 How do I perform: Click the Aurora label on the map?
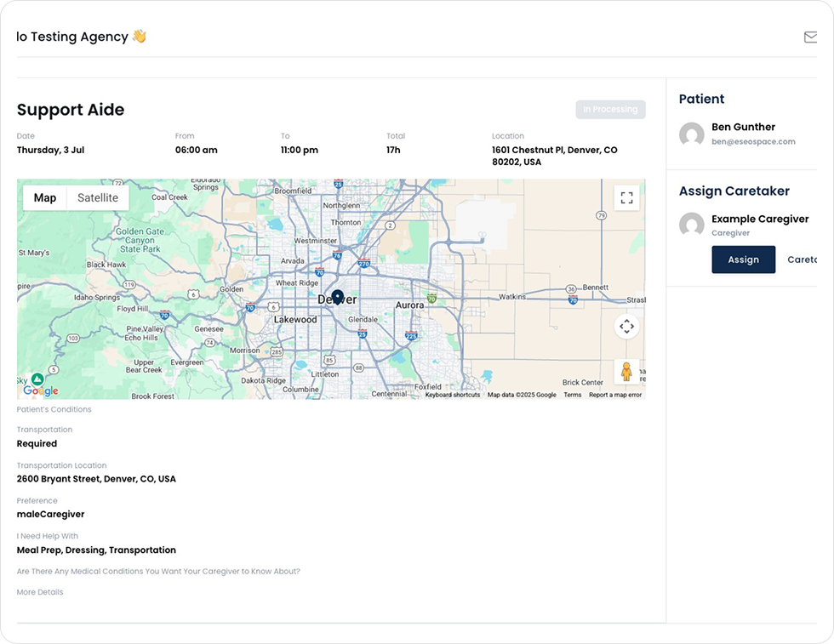click(x=409, y=305)
